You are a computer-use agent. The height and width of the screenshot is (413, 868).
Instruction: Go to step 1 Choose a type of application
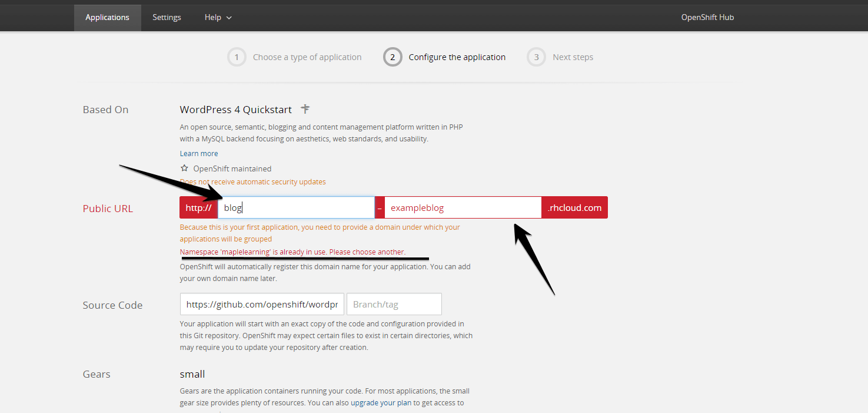pyautogui.click(x=295, y=57)
